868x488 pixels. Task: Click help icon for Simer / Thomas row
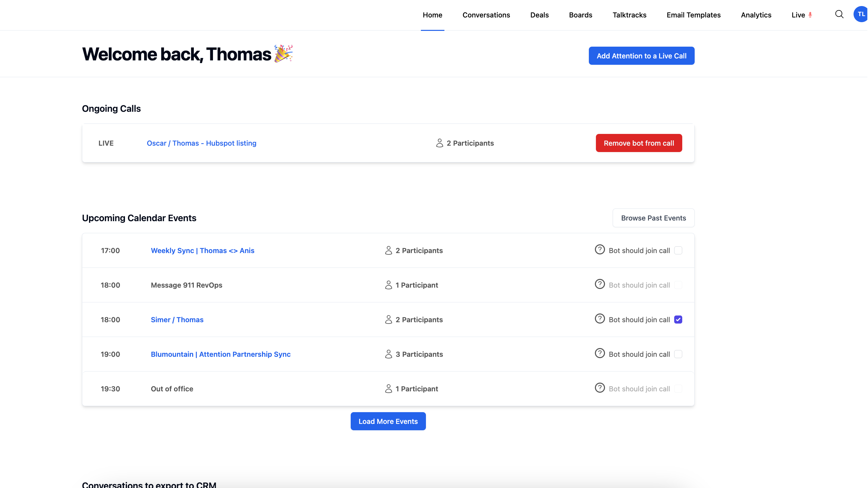tap(600, 319)
